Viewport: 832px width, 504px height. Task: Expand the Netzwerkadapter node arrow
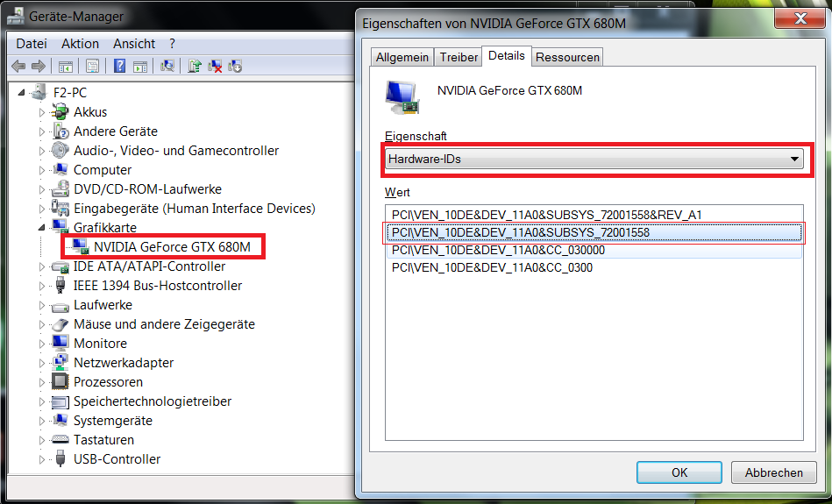[x=41, y=363]
